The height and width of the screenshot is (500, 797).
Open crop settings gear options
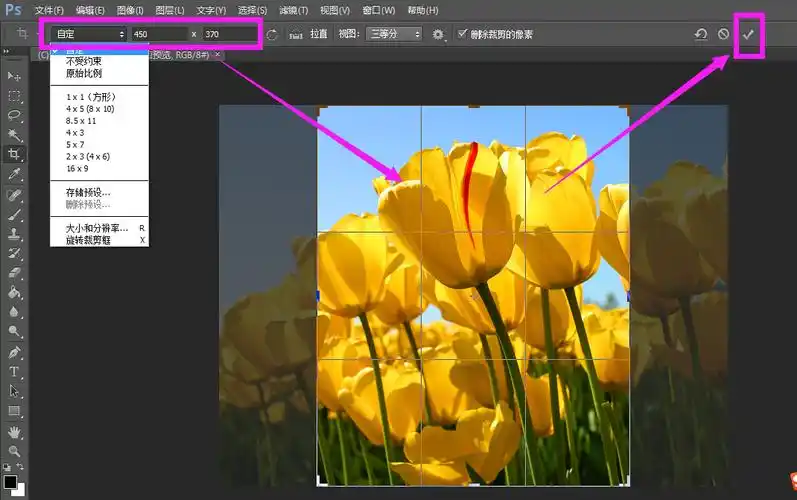[438, 34]
